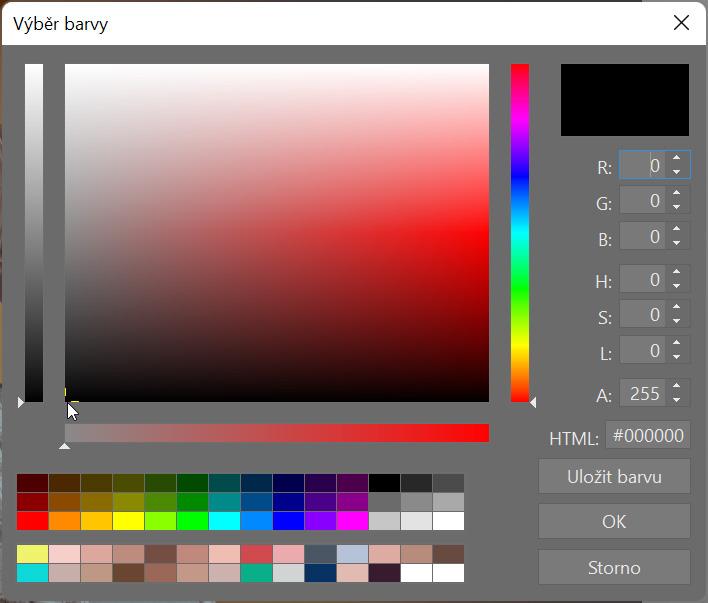Increase B value with up arrow
This screenshot has height=603, width=708.
coord(676,229)
